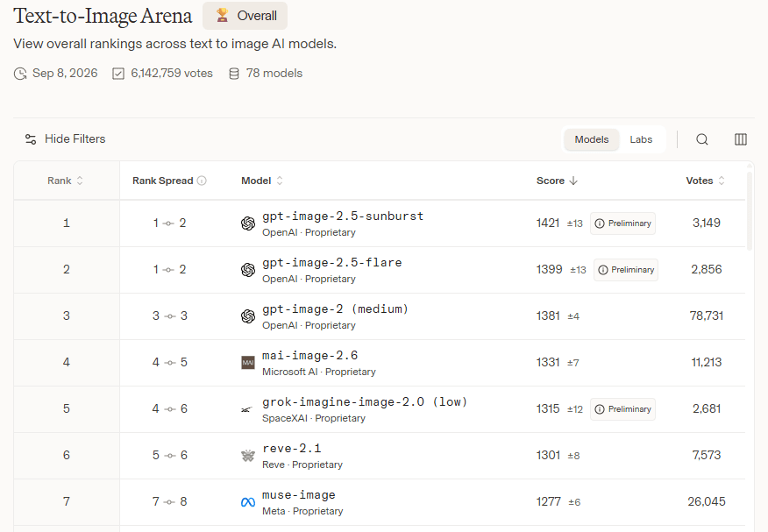768x532 pixels.
Task: Click 'Reve · Proprietary' label
Action: tap(302, 465)
